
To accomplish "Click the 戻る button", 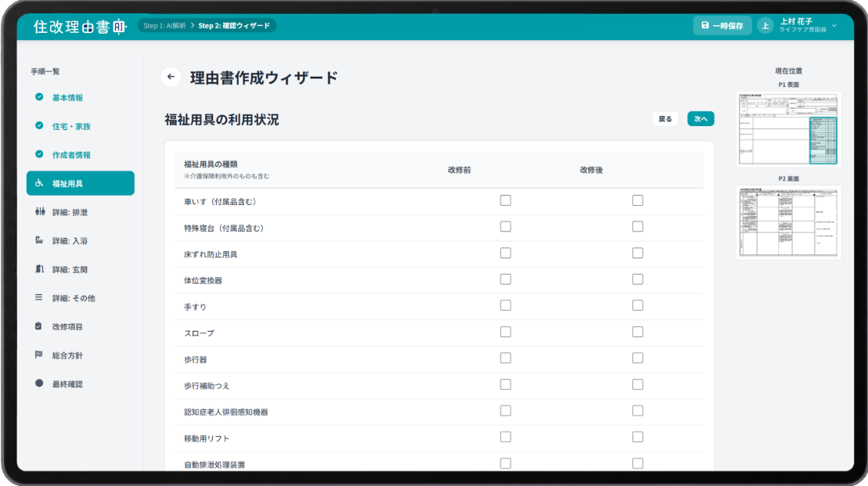I will pyautogui.click(x=665, y=118).
